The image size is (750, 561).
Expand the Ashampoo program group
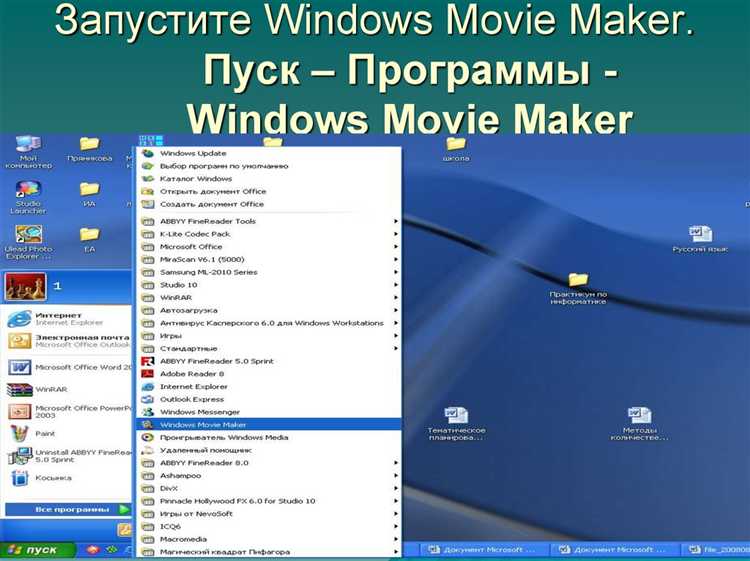[x=269, y=475]
